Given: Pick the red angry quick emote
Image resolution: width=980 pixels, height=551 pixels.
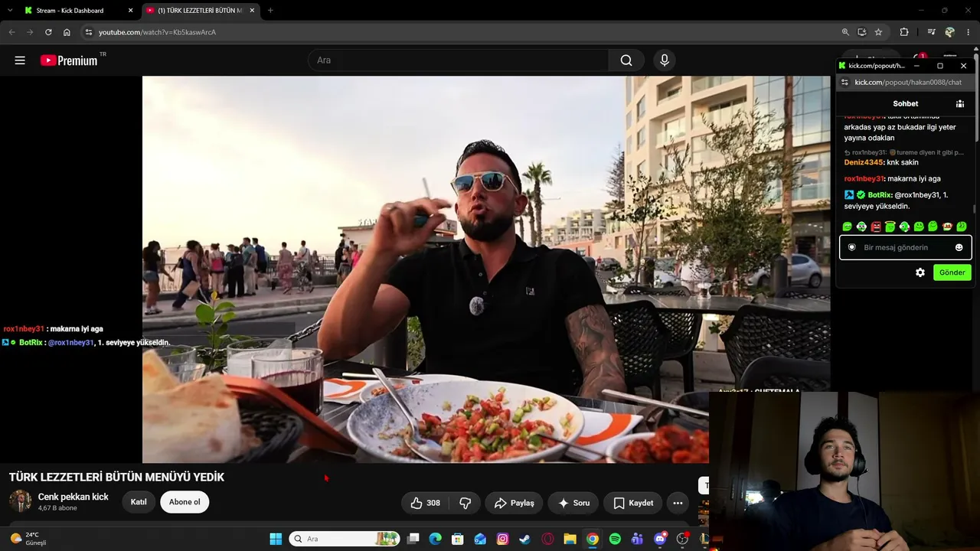Looking at the screenshot, I should 876,227.
